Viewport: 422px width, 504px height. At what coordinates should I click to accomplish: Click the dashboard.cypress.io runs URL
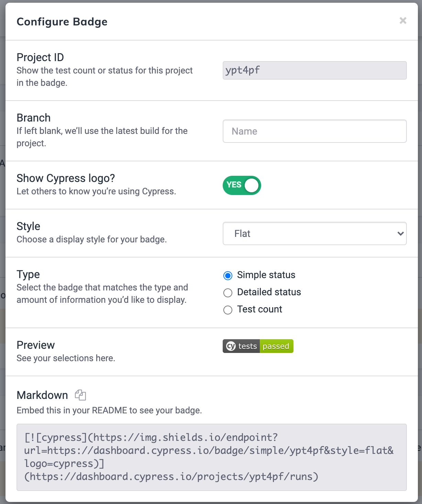(x=171, y=476)
